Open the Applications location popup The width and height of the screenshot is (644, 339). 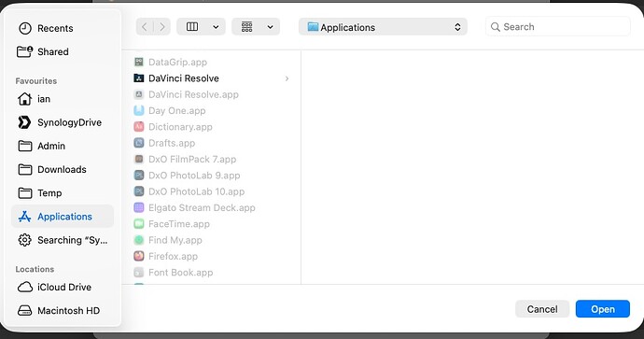pyautogui.click(x=383, y=27)
